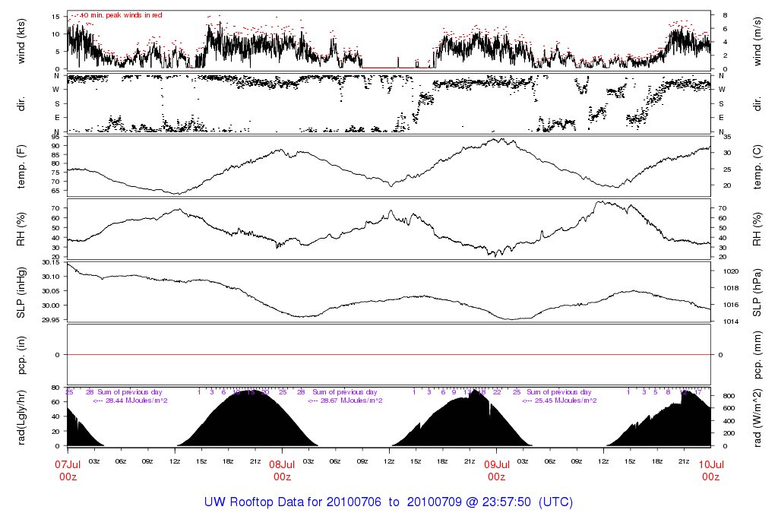Select the 'wind (kts)' axis label
778x532 pixels.
pos(21,41)
